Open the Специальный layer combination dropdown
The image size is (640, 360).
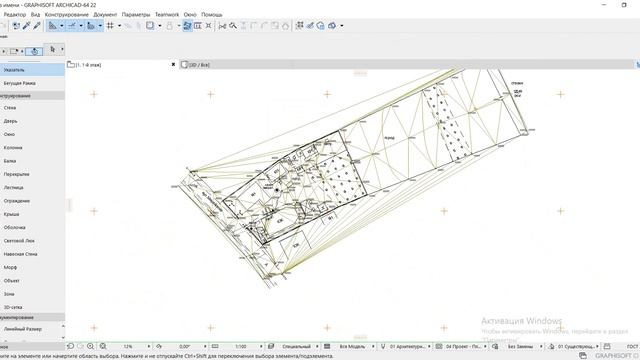pyautogui.click(x=298, y=347)
